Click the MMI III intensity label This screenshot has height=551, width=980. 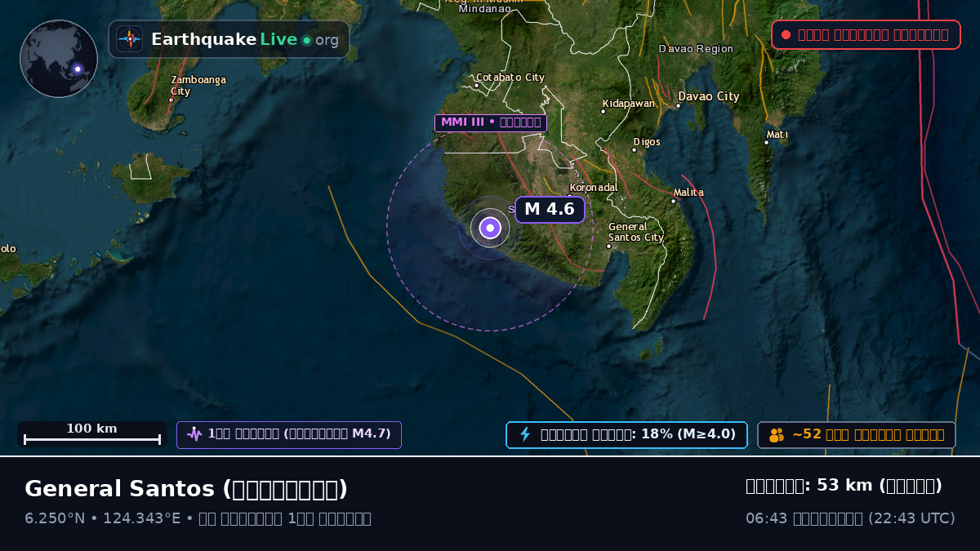491,122
